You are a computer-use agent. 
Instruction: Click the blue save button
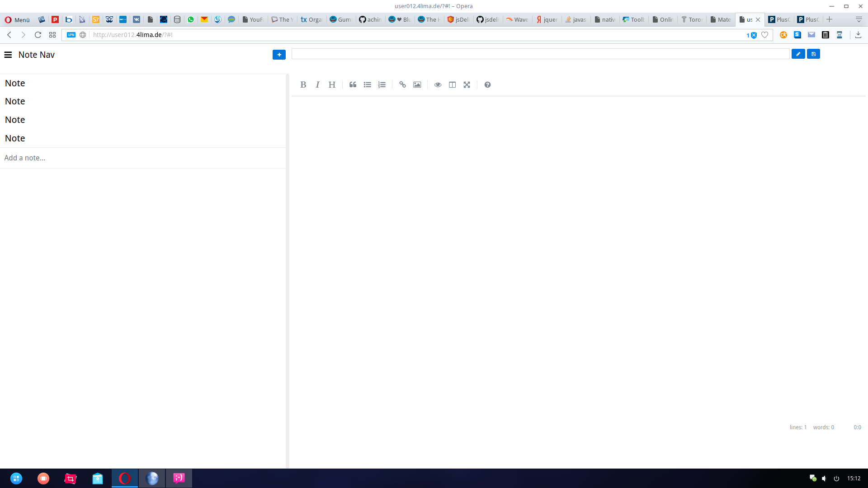pos(813,54)
